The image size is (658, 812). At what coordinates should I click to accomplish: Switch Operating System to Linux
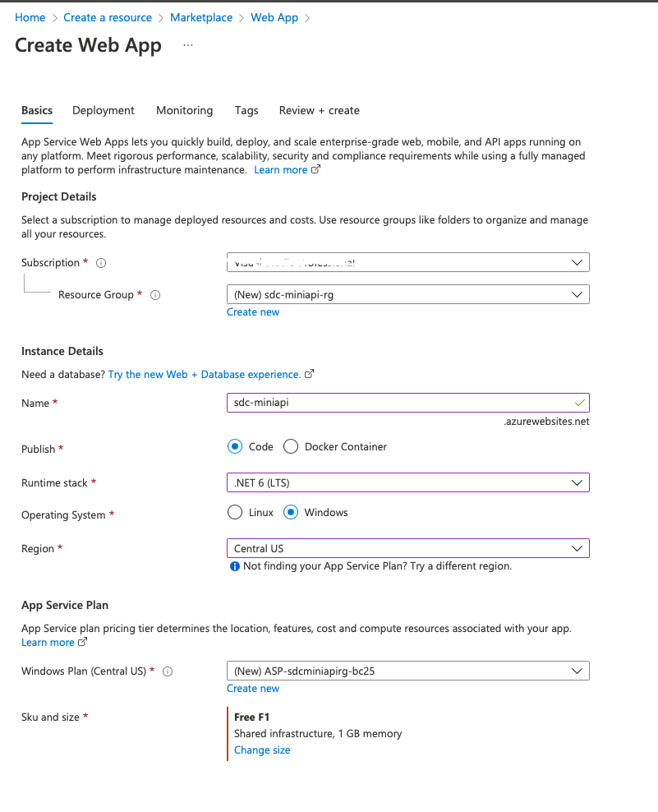[234, 512]
